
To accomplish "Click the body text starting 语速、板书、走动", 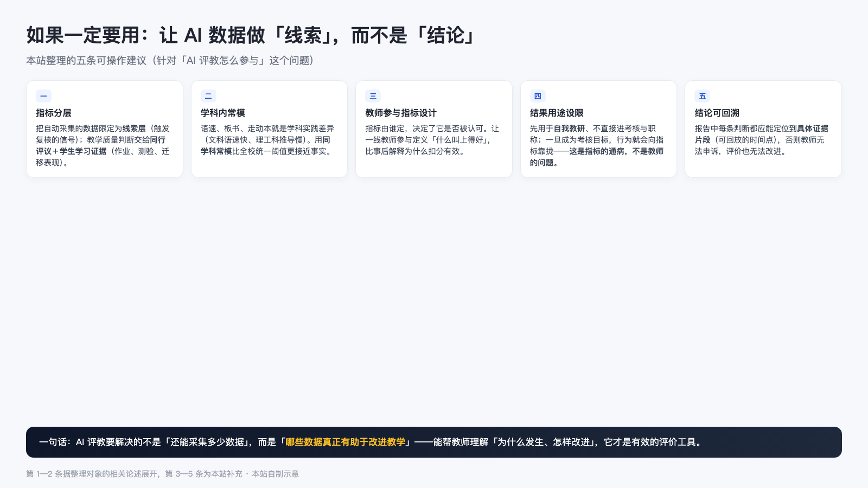I will point(269,140).
